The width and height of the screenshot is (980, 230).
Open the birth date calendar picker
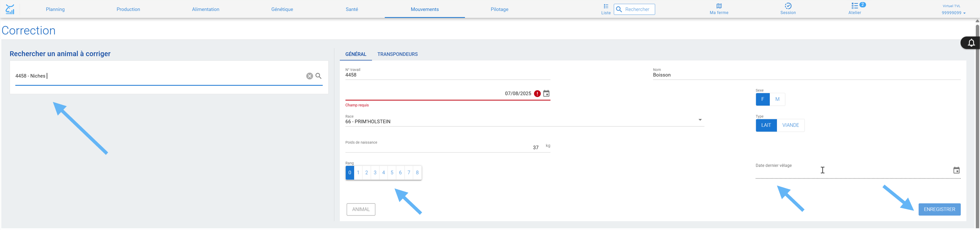coord(546,94)
